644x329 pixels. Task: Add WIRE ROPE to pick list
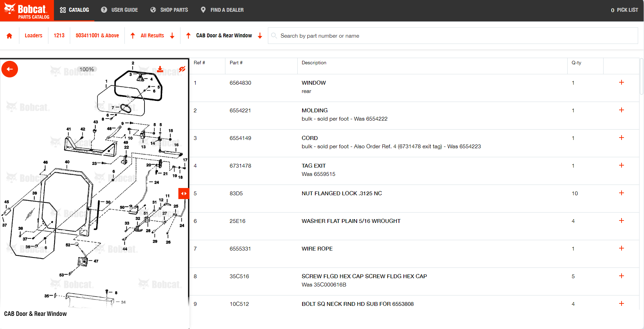[x=621, y=248]
